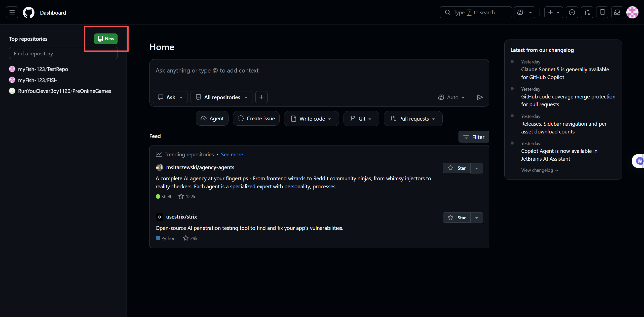644x317 pixels.
Task: Open GitHub code coverage merge protection entry
Action: tap(568, 100)
